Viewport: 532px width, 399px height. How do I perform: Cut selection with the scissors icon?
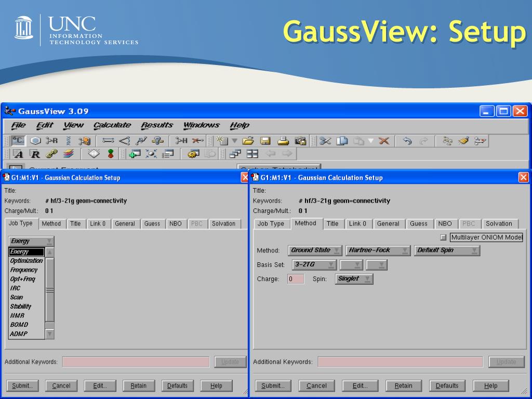325,140
